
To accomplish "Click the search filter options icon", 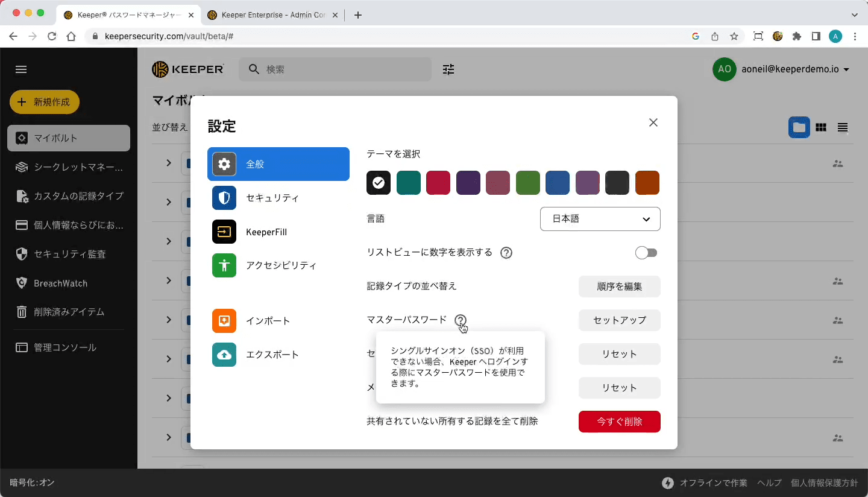I will coord(448,69).
